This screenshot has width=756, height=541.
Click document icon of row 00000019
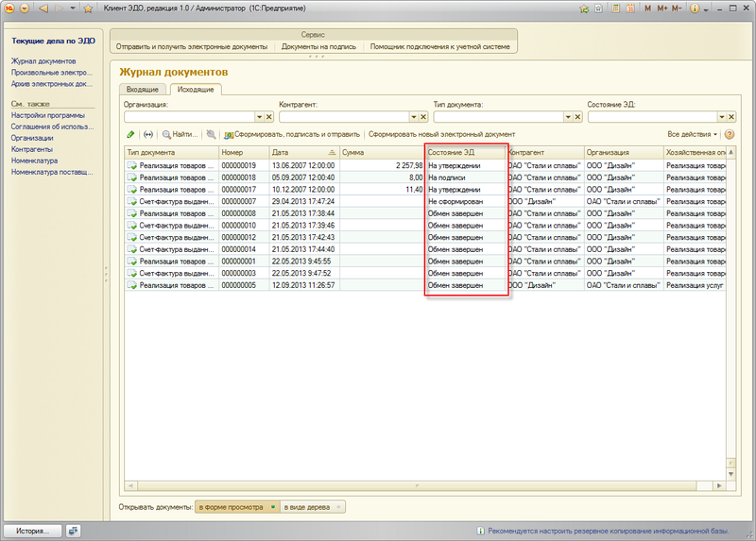(132, 165)
